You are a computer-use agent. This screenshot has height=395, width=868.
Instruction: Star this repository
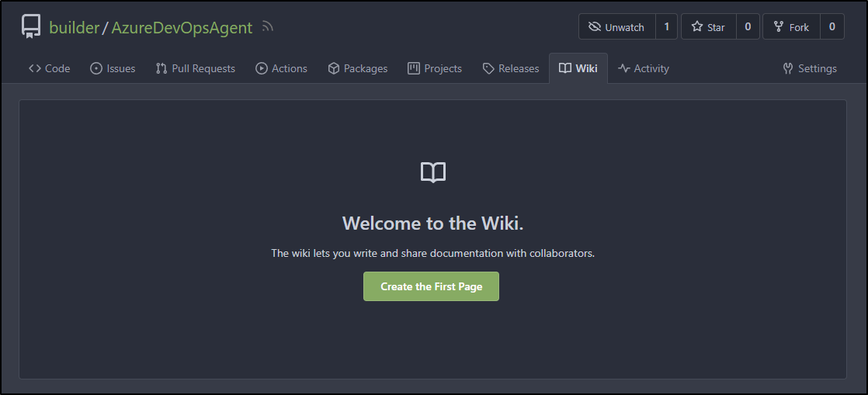pos(709,26)
